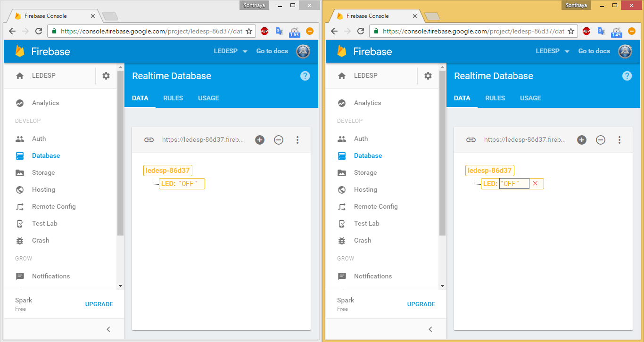644x342 pixels.
Task: Open Crash in left window sidebar
Action: [60, 240]
